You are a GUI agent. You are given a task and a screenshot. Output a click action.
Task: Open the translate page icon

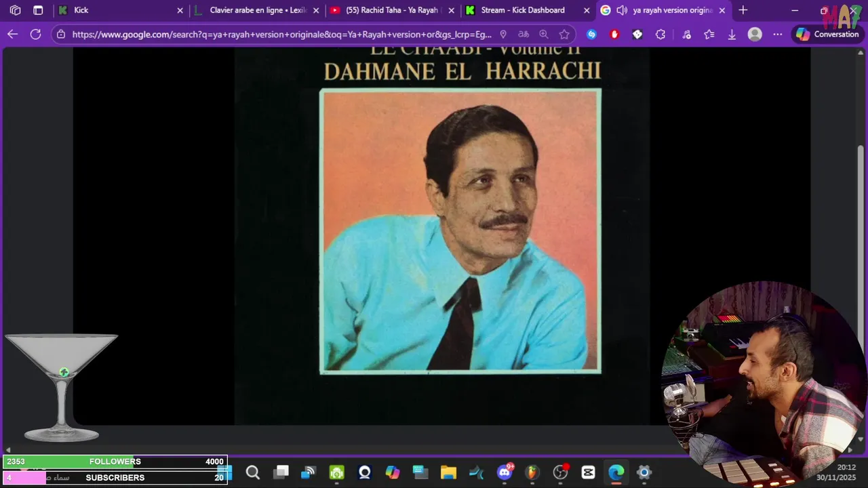pyautogui.click(x=523, y=34)
